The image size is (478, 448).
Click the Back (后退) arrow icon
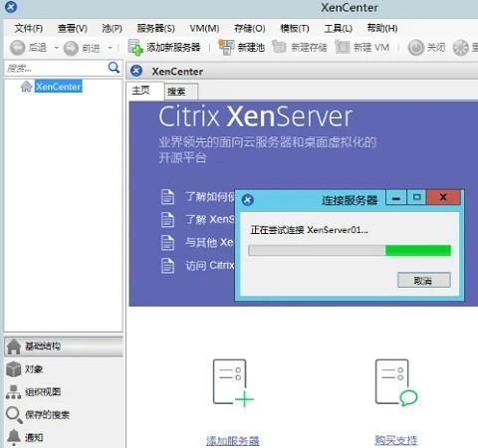point(17,48)
